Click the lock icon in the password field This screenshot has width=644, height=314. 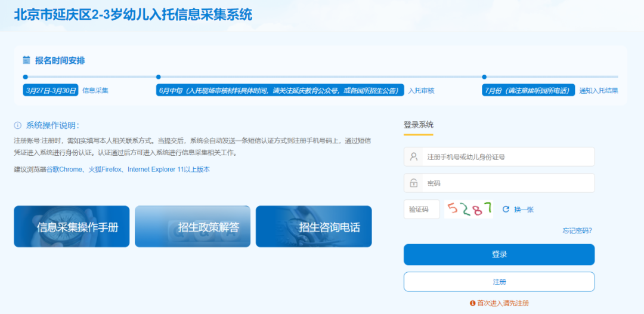pyautogui.click(x=414, y=183)
